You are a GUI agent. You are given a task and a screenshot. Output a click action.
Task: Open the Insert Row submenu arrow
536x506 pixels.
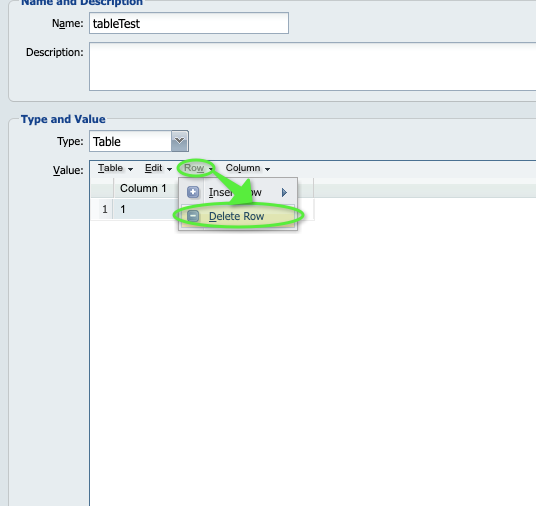(x=284, y=192)
